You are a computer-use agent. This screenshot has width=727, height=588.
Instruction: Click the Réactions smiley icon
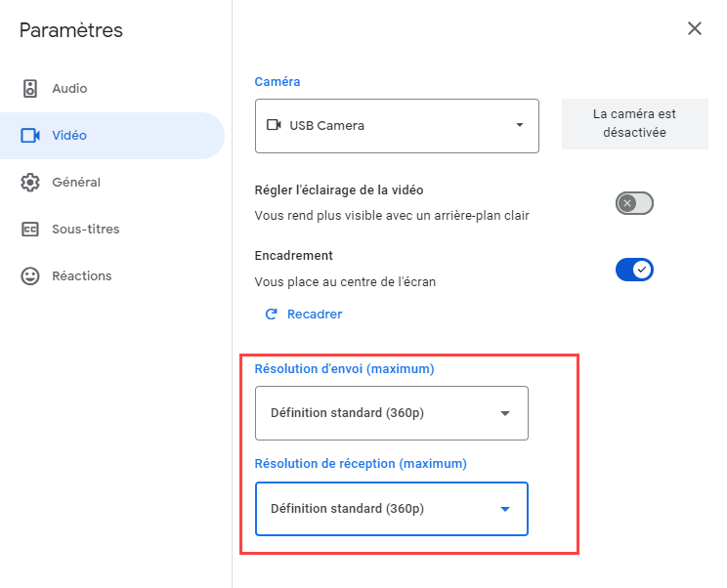point(30,276)
